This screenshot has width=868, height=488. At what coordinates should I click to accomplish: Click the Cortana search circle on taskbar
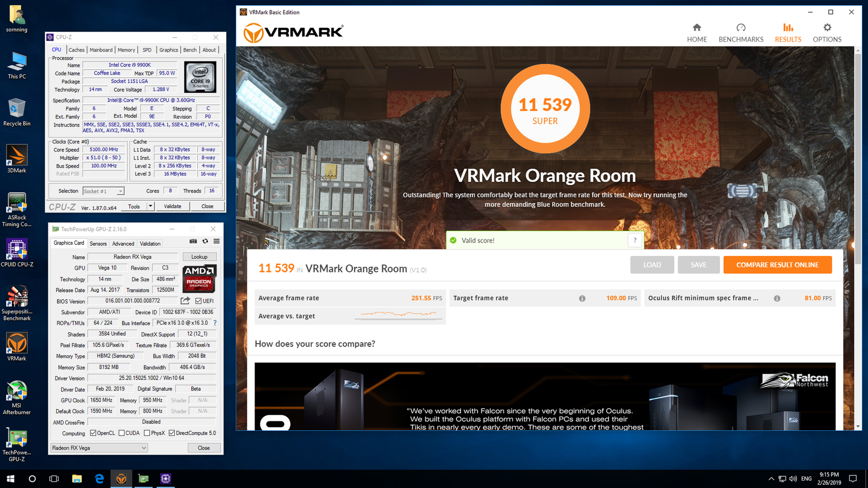coord(32,479)
